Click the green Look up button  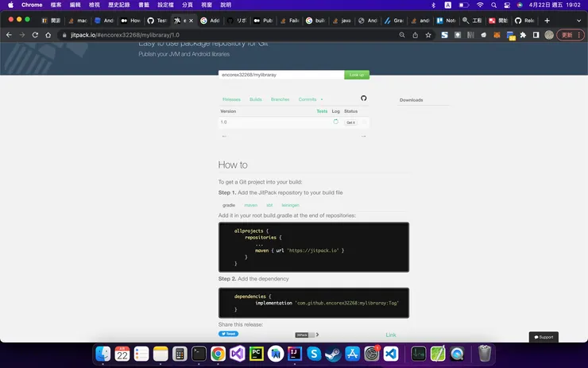(357, 75)
